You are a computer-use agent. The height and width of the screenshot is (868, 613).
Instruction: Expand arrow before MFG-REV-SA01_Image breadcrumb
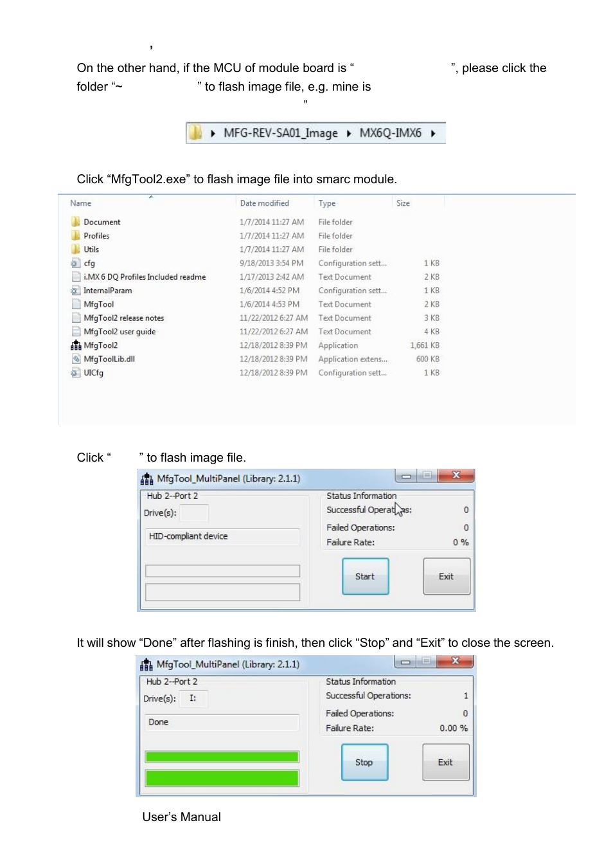tap(213, 133)
